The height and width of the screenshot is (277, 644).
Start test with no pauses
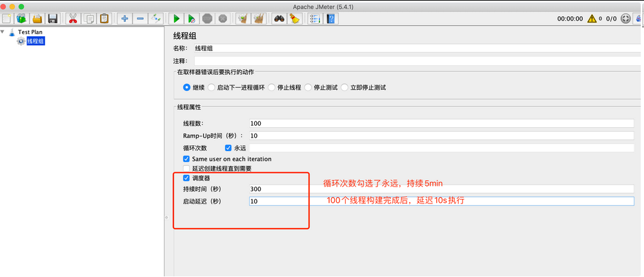[192, 19]
